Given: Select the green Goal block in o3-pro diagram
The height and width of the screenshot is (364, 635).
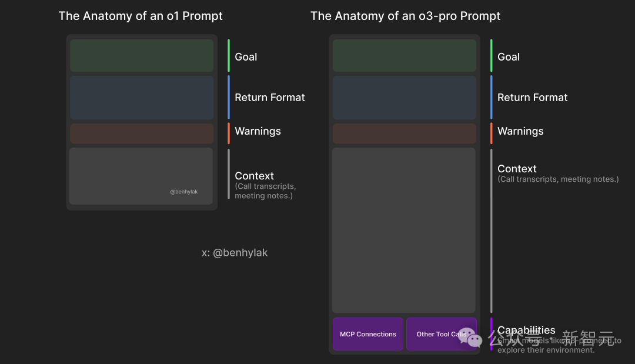Looking at the screenshot, I should (404, 55).
